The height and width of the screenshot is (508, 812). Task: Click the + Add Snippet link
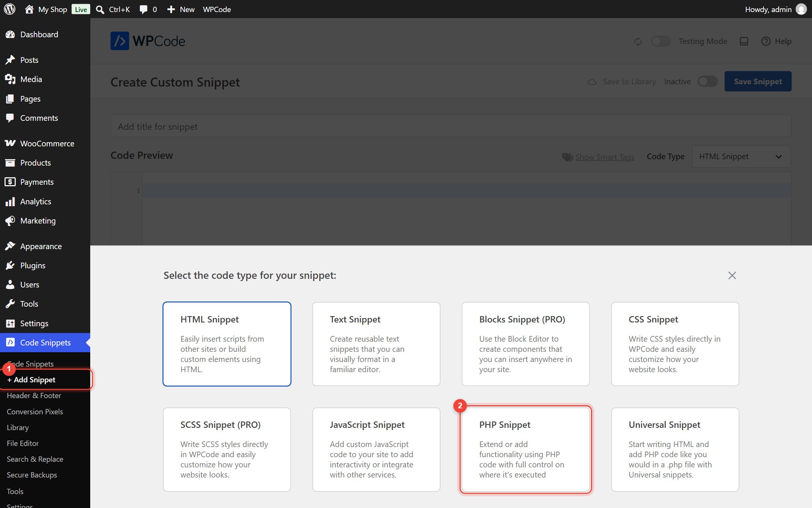[31, 380]
